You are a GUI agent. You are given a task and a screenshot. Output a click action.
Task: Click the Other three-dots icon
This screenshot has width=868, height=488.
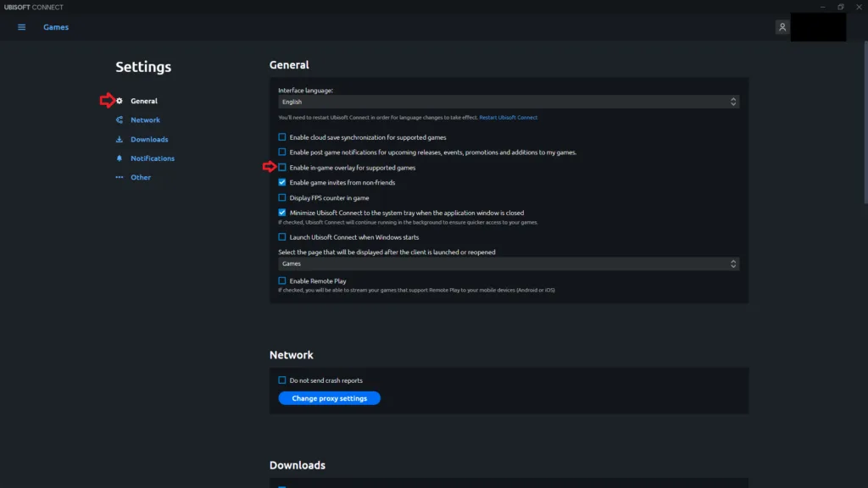(119, 177)
